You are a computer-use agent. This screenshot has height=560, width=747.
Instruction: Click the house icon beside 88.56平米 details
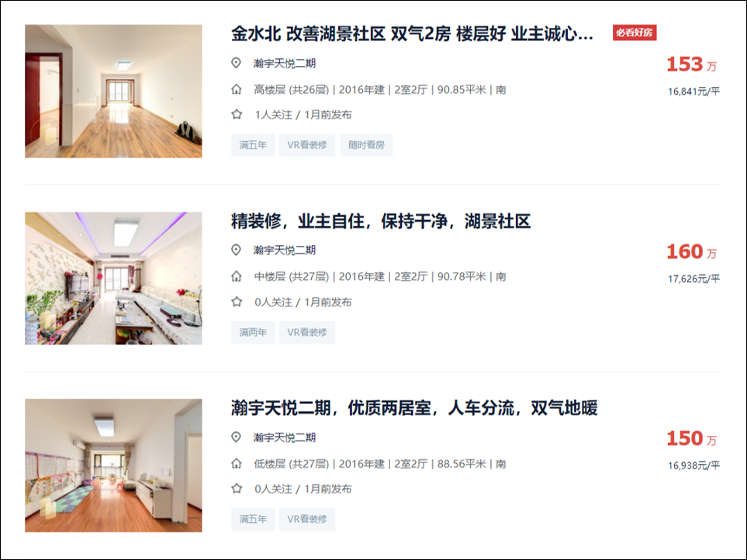(237, 463)
